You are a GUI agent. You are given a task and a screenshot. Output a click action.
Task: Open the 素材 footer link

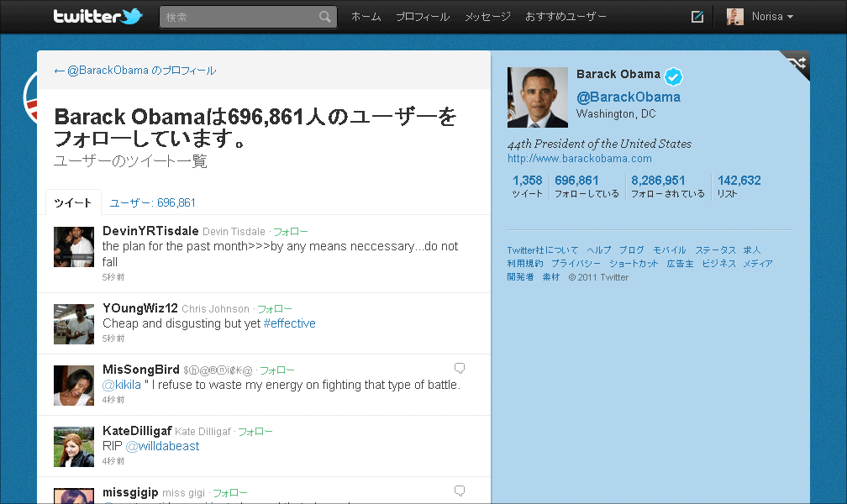(x=551, y=277)
